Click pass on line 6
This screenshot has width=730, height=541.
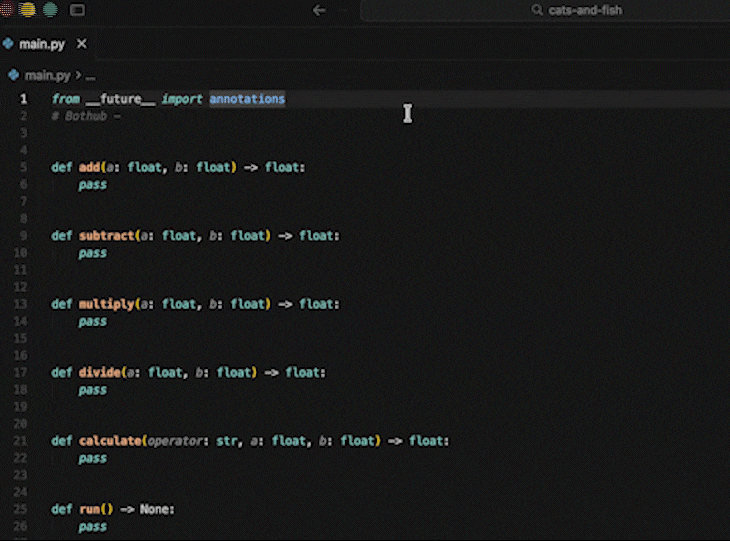pyautogui.click(x=93, y=185)
